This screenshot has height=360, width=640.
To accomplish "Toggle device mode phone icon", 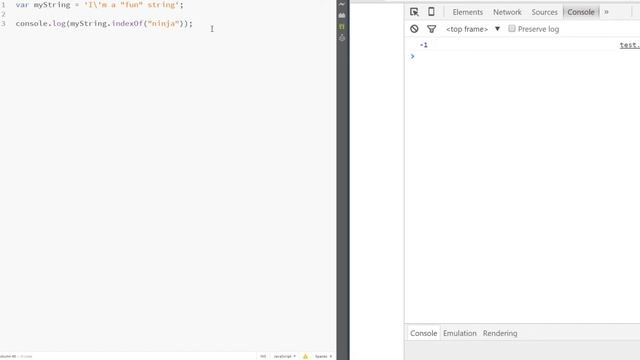I will (x=431, y=11).
